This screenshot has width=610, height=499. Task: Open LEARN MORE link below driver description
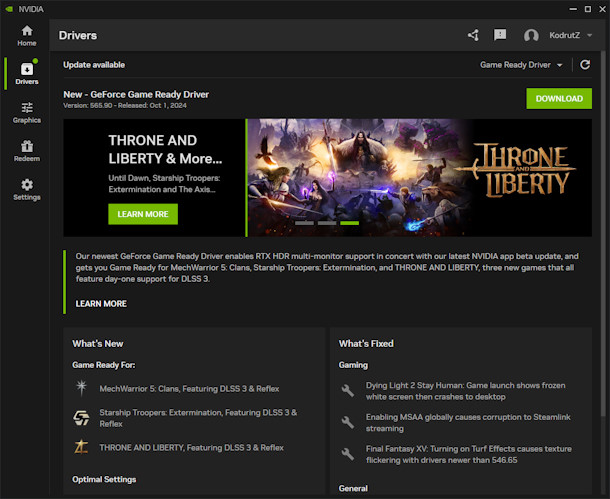coord(101,303)
